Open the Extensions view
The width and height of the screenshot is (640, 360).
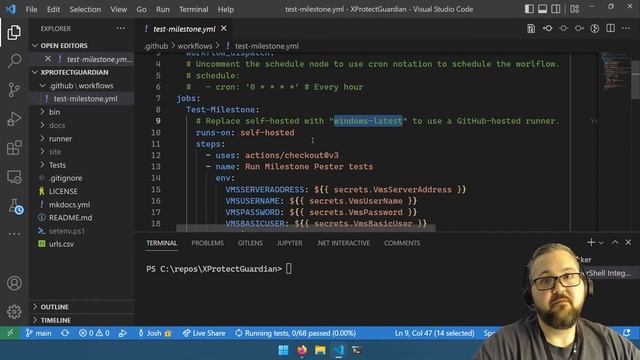14,148
